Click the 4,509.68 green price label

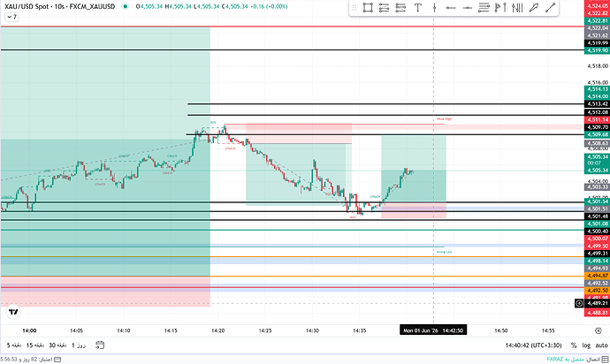[597, 134]
